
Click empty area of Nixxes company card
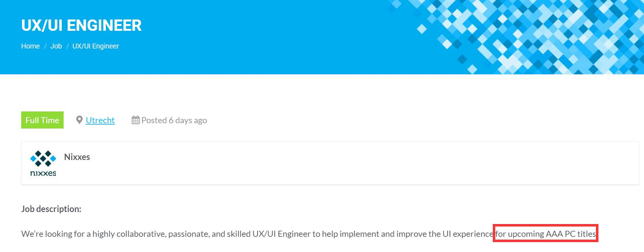pyautogui.click(x=343, y=163)
